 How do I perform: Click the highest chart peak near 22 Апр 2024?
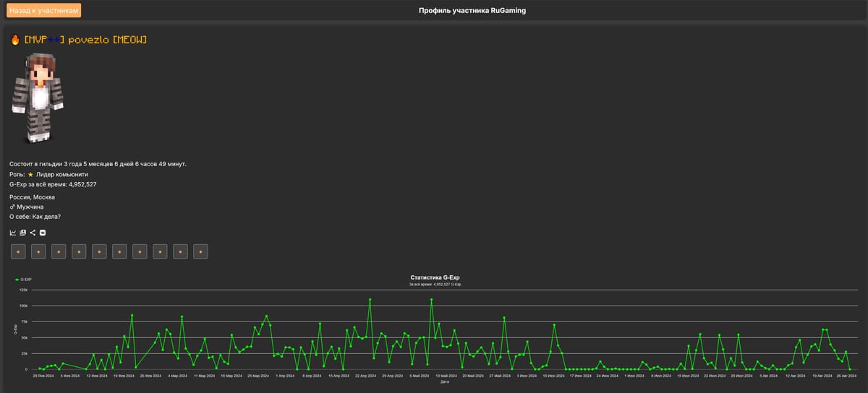coord(370,299)
